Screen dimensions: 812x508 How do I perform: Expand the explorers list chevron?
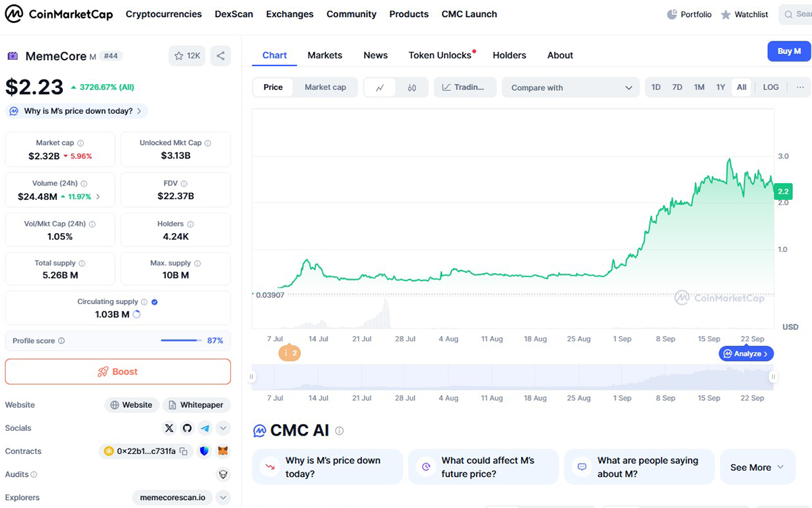tap(223, 498)
